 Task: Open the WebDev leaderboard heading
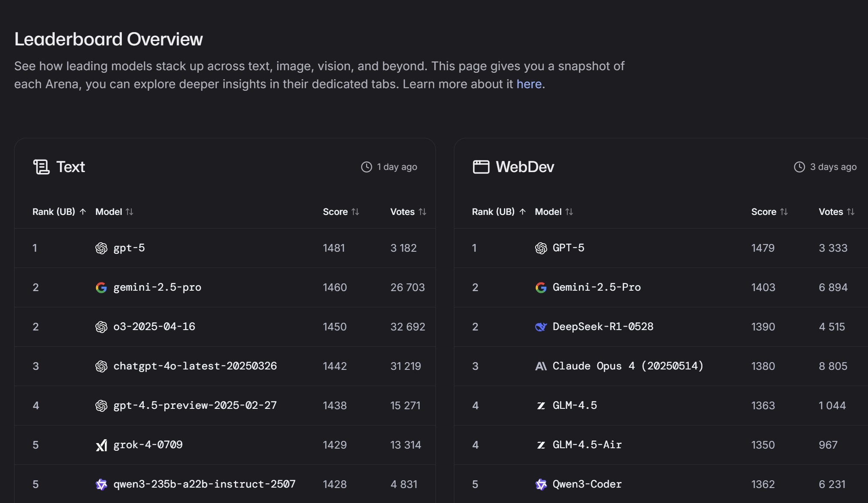pyautogui.click(x=525, y=167)
